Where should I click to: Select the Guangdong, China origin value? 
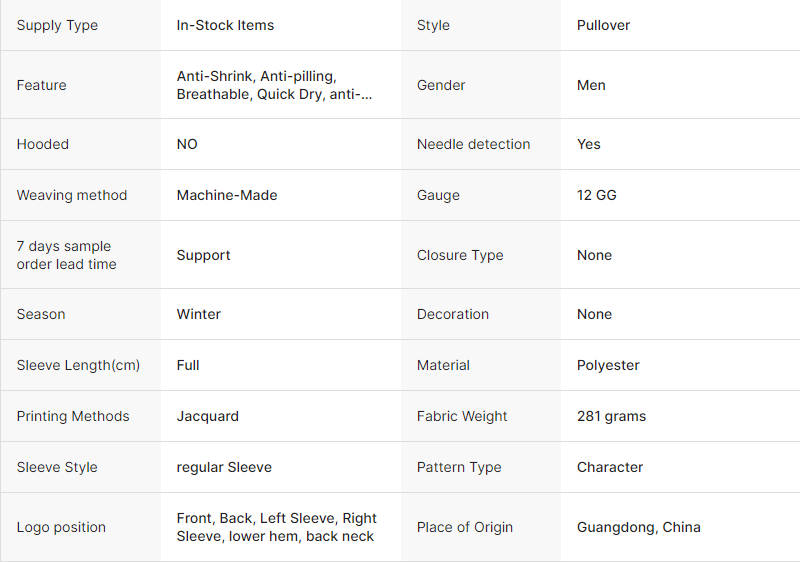point(638,527)
